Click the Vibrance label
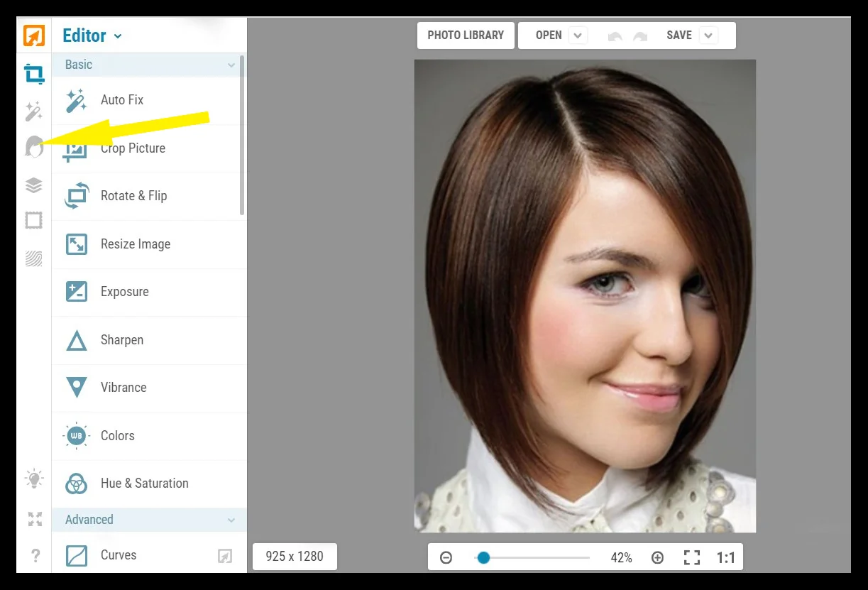This screenshot has height=590, width=868. (x=123, y=388)
